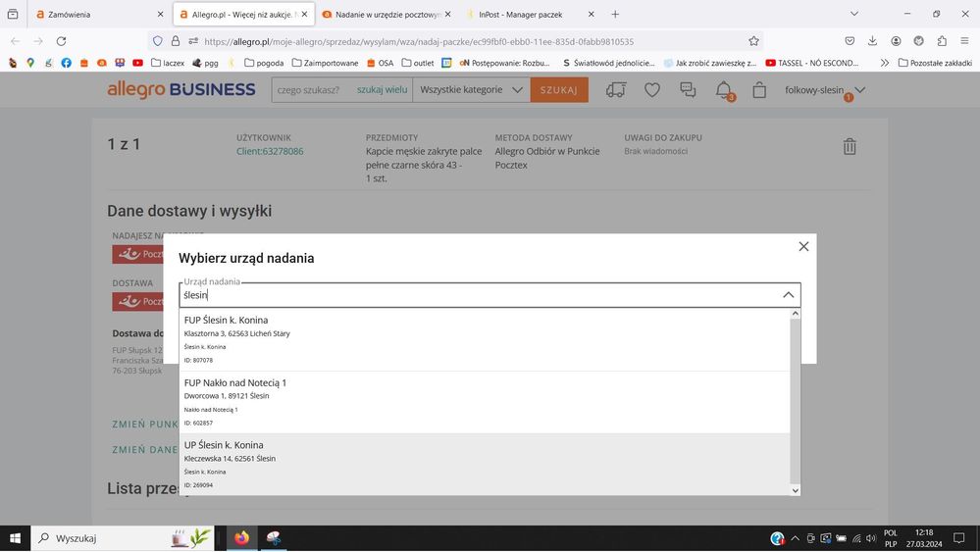Open Firefox account icon
Viewport: 980px width, 552px height.
tap(896, 41)
